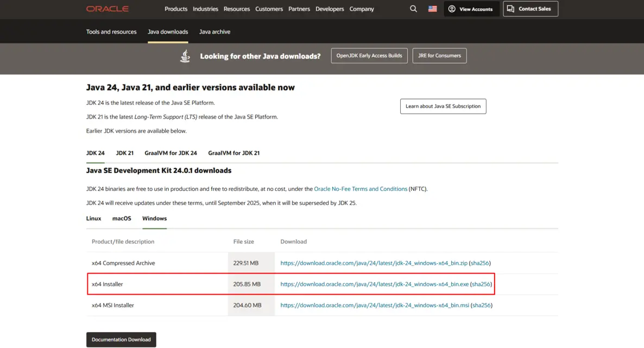Open the search magnifier icon
The width and height of the screenshot is (644, 348).
point(413,9)
